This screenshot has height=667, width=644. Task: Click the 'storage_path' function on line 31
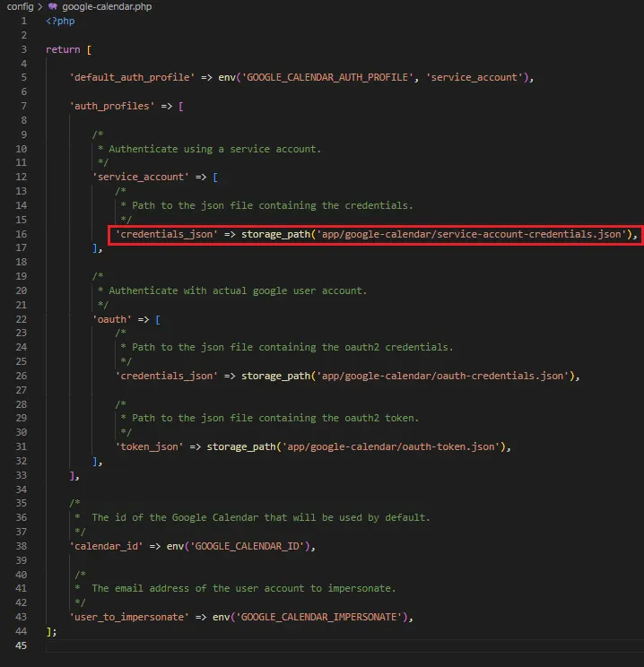point(241,446)
